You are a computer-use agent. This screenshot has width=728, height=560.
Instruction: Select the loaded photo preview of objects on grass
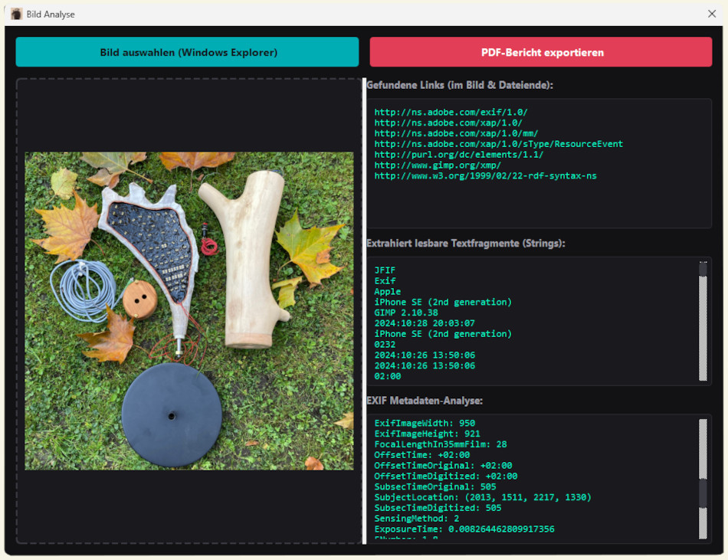click(189, 311)
